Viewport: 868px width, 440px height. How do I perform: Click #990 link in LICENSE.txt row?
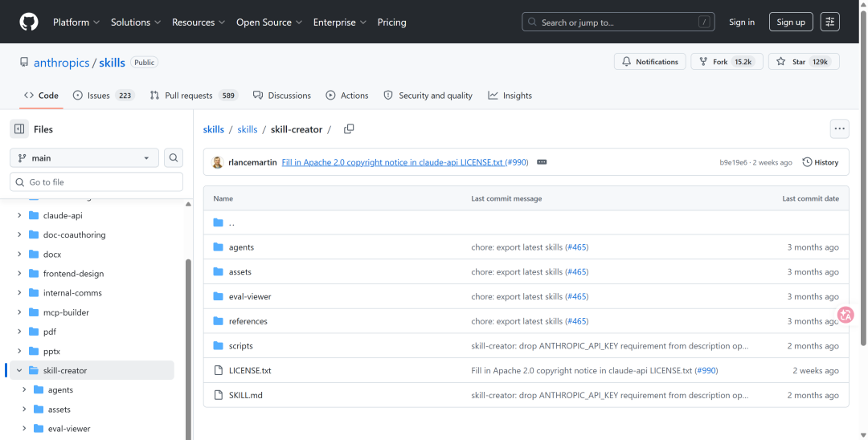706,370
